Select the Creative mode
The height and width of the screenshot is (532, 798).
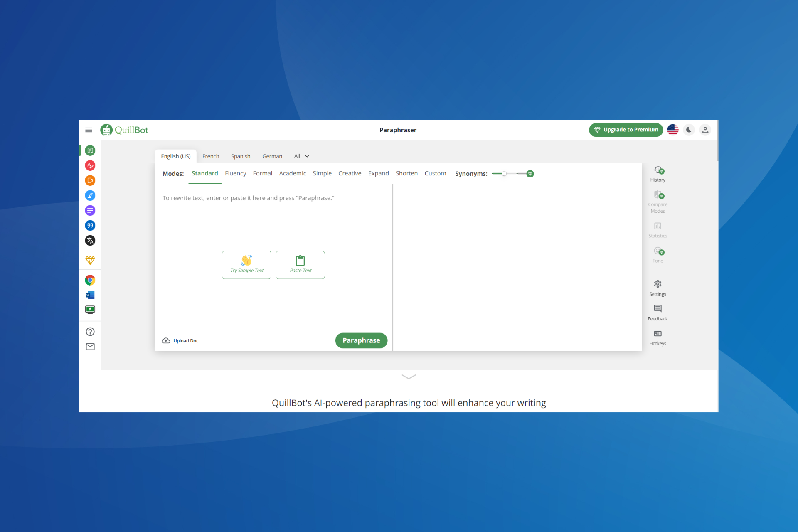tap(350, 173)
